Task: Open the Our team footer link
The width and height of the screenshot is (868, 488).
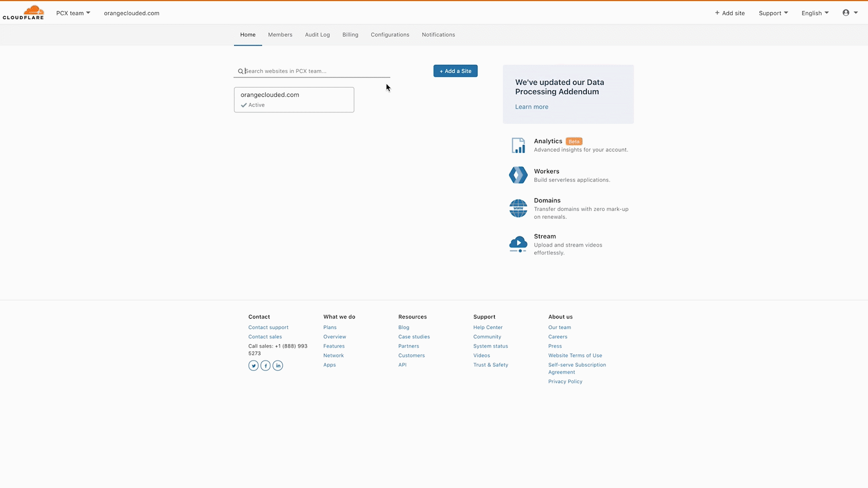Action: tap(559, 328)
